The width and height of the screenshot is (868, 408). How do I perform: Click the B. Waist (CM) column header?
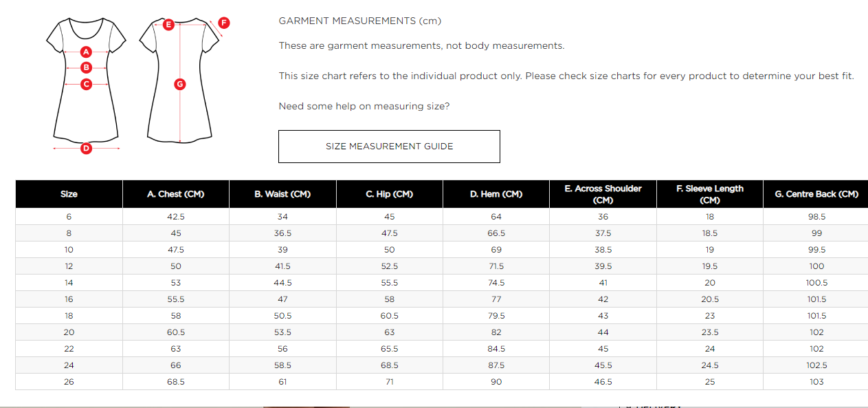282,194
